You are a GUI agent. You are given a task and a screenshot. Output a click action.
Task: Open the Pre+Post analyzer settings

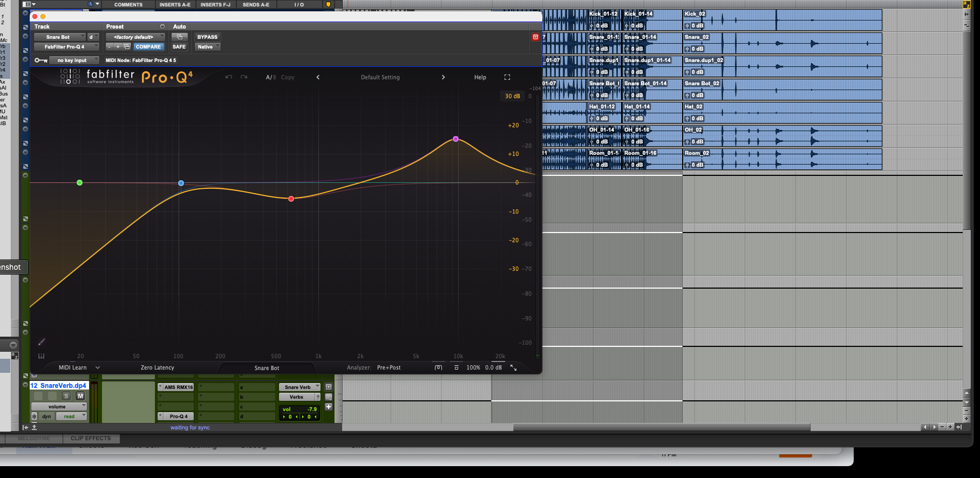[389, 367]
